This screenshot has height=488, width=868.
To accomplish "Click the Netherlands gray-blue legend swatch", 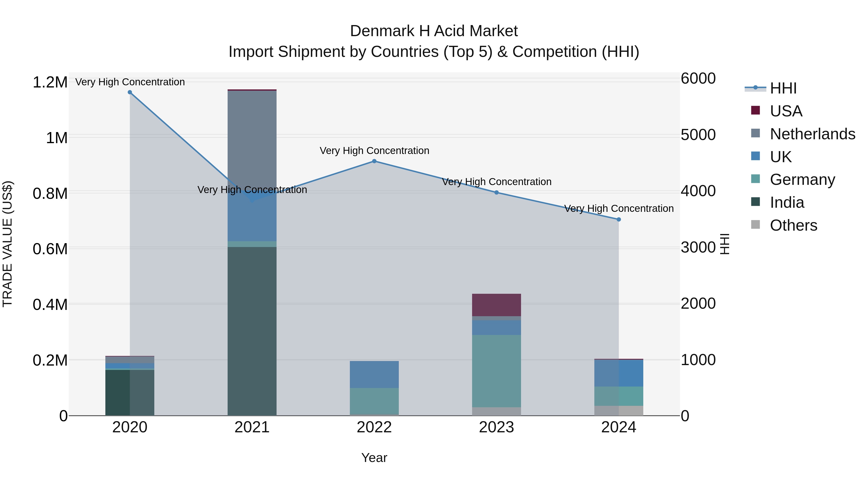I will click(755, 133).
